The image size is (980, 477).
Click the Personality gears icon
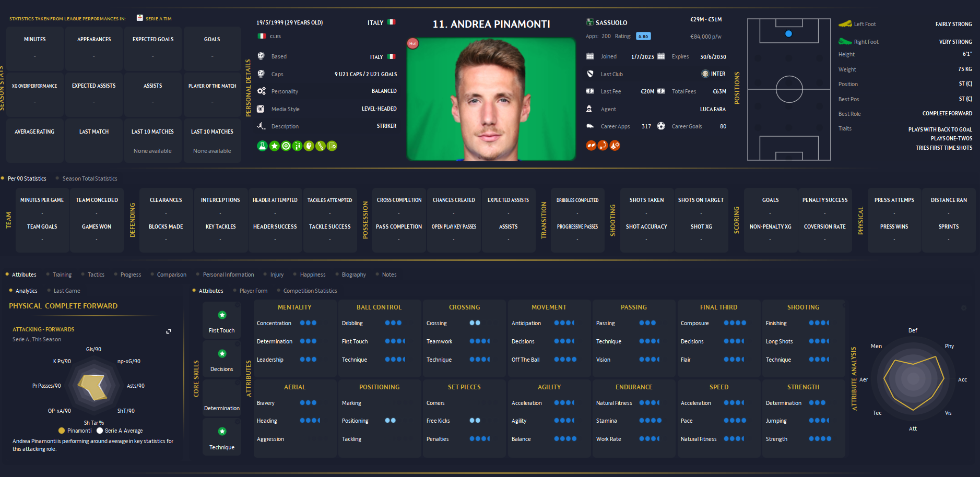coord(261,91)
